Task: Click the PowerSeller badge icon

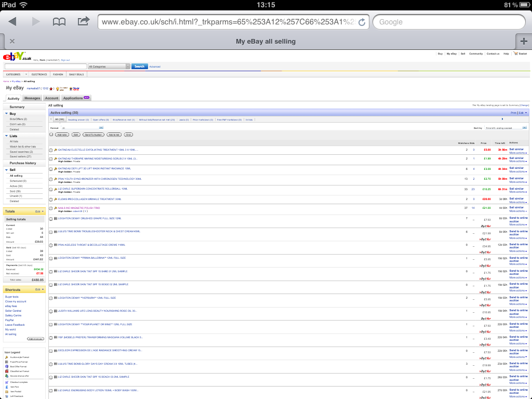Action: (x=74, y=89)
